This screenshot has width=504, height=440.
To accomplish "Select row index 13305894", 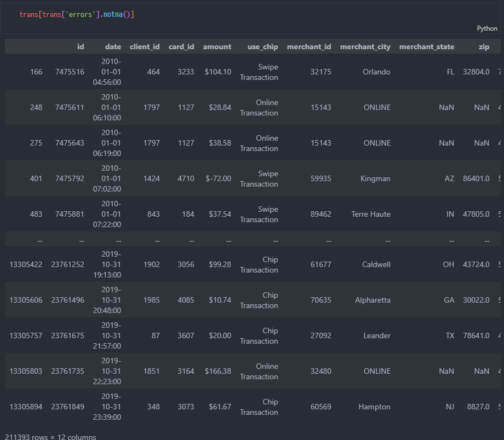I will click(26, 407).
